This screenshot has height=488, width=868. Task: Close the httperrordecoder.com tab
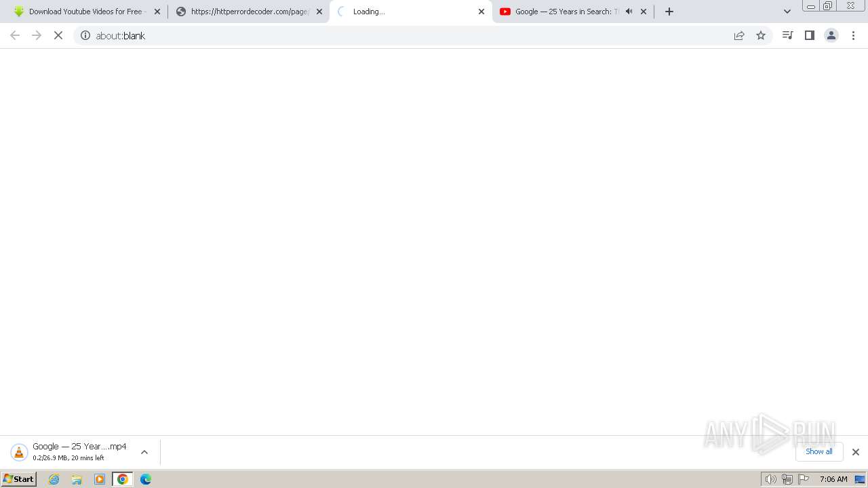[x=319, y=12]
